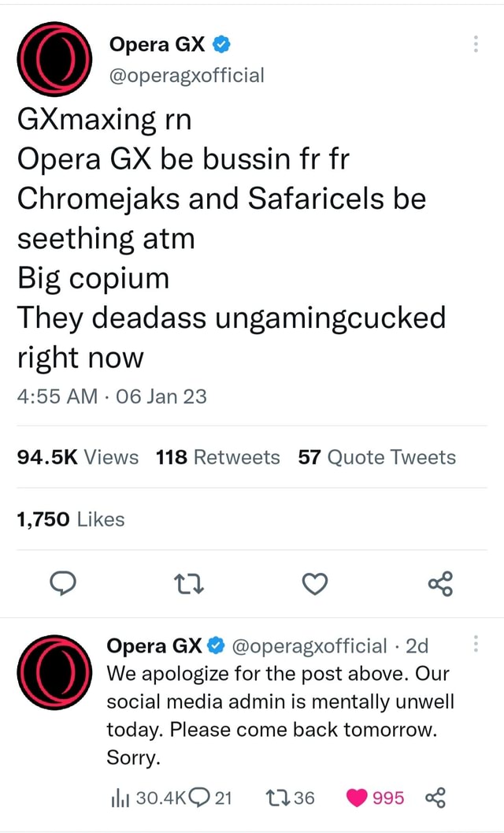Open the three-dot menu on the main tweet
Viewport: 504px width, 833px height.
pos(476,45)
